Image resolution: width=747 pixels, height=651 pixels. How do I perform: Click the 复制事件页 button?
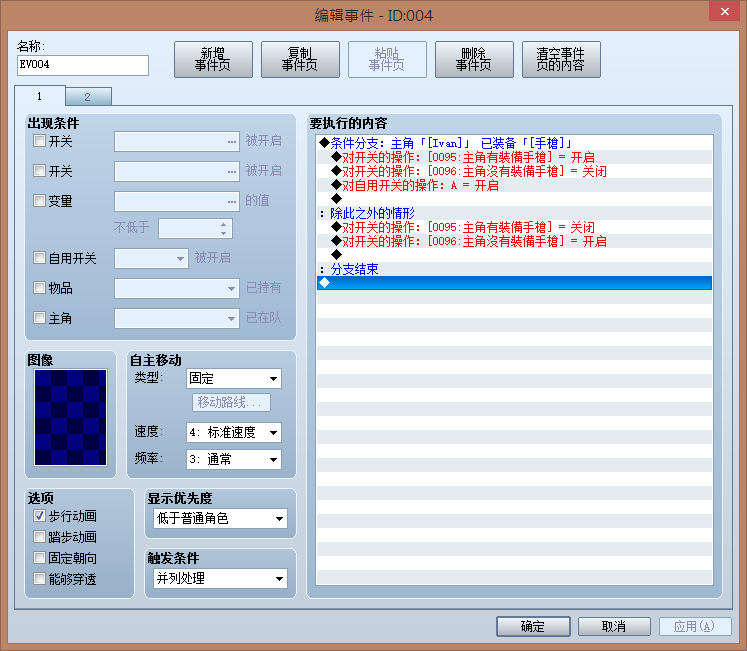pyautogui.click(x=300, y=60)
